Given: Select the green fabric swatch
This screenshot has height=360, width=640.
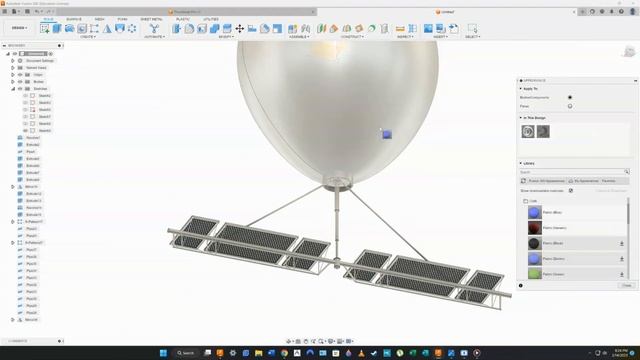Looking at the screenshot, I should click(x=535, y=274).
